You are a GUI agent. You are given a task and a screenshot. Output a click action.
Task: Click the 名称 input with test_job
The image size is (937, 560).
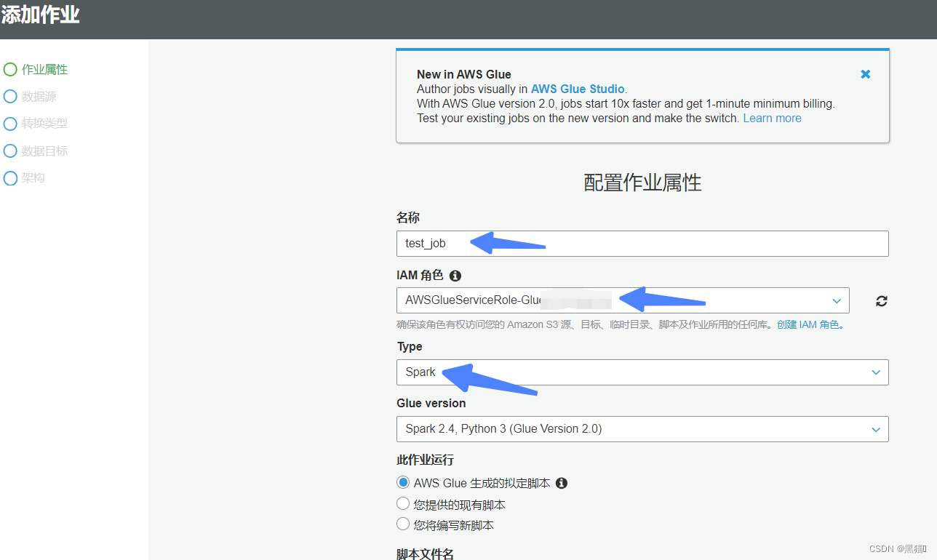pos(642,244)
